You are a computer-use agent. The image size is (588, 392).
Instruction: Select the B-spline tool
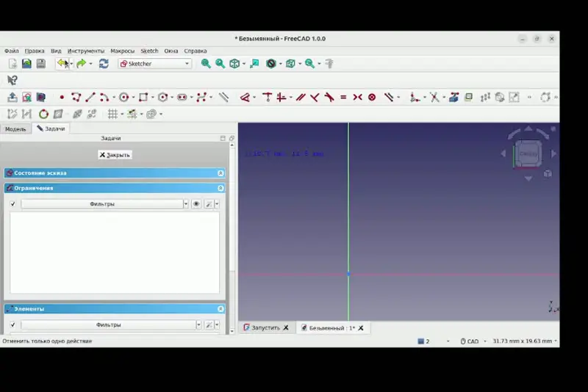[x=201, y=98]
